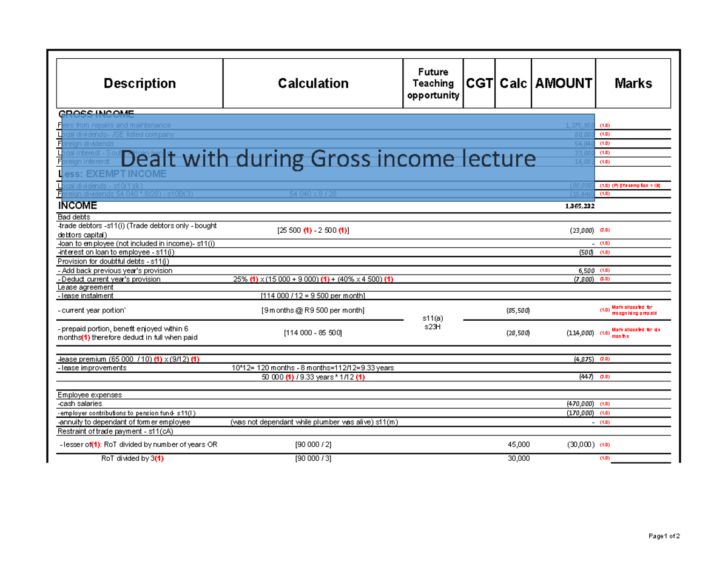Click the 'Employee expenses' heading
This screenshot has height=562, width=728.
[x=90, y=395]
